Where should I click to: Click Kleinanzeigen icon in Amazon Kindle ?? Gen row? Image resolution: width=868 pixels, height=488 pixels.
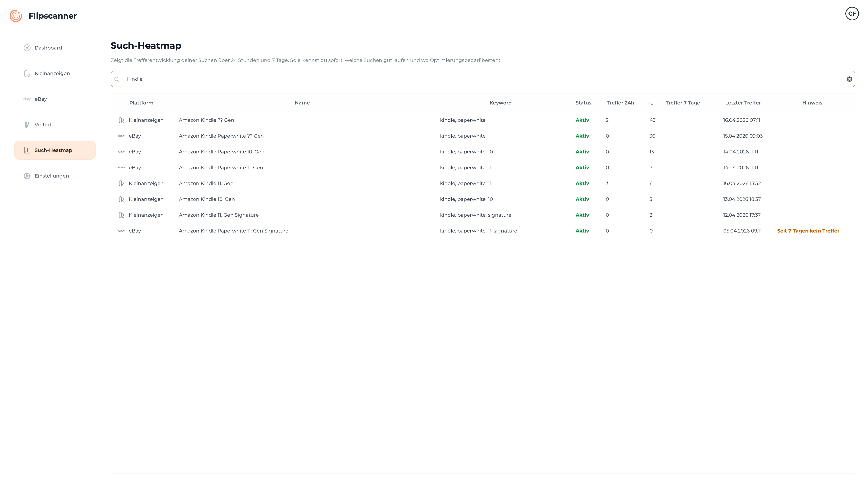[122, 120]
